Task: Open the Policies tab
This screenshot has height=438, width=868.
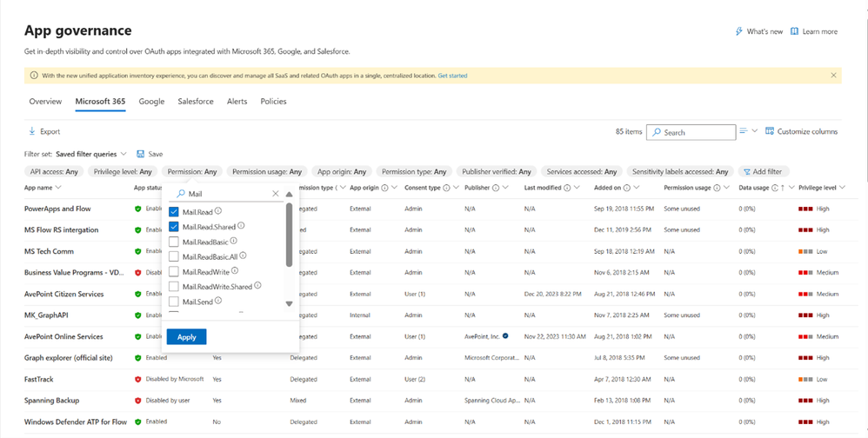Action: coord(273,101)
